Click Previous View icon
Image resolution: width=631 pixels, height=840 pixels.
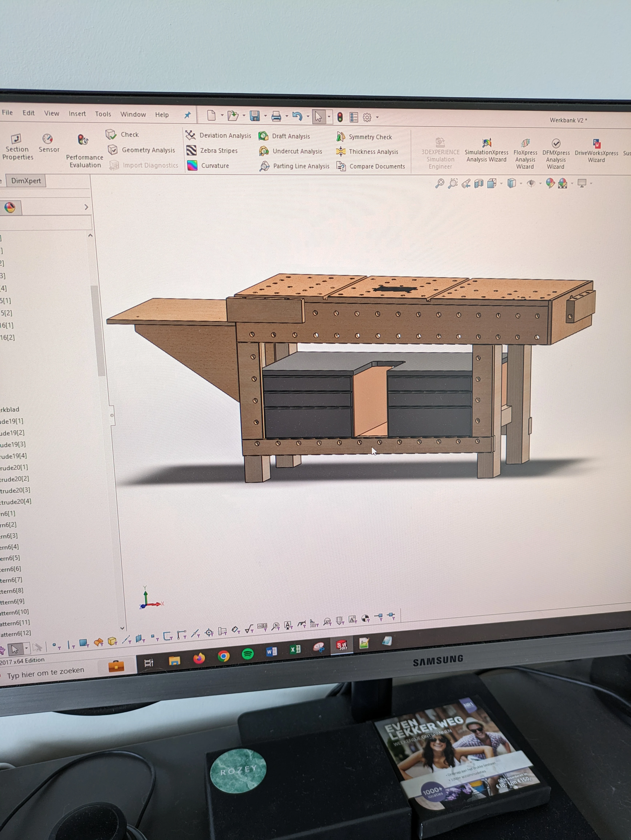coord(466,184)
